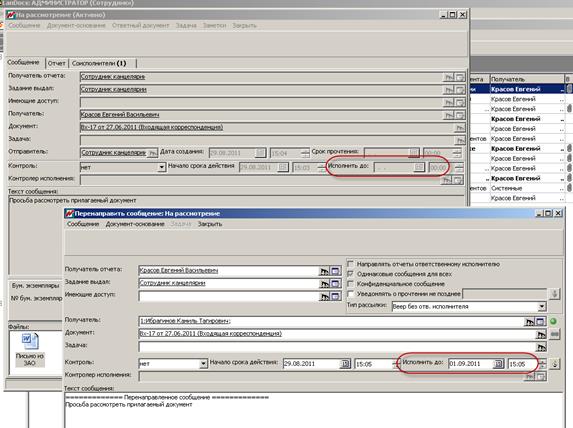Screen dimensions: 573x428
Task: Open link Красов Евгений Васильевич in forward window
Action: click(178, 270)
